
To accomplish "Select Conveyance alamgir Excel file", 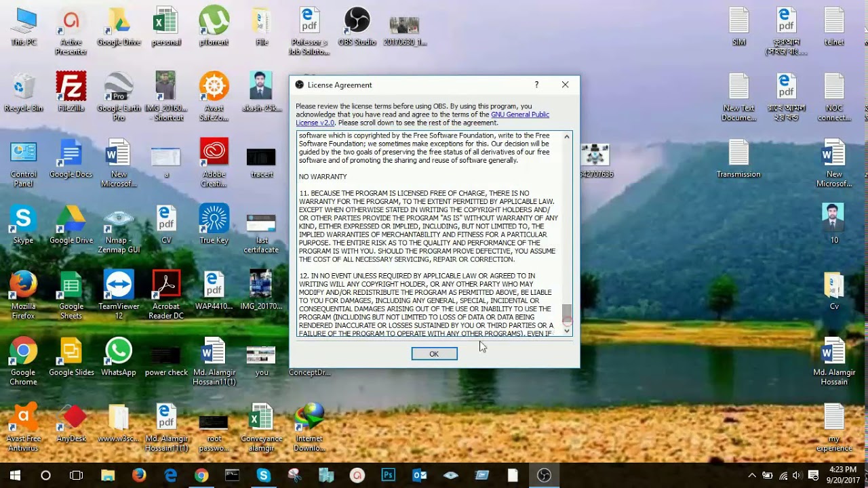I will tap(261, 428).
